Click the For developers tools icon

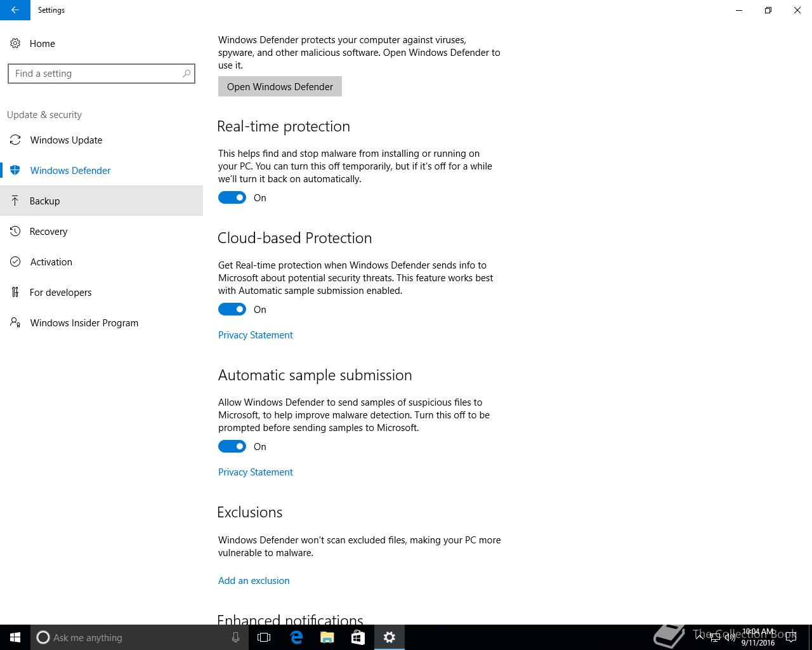click(x=15, y=292)
